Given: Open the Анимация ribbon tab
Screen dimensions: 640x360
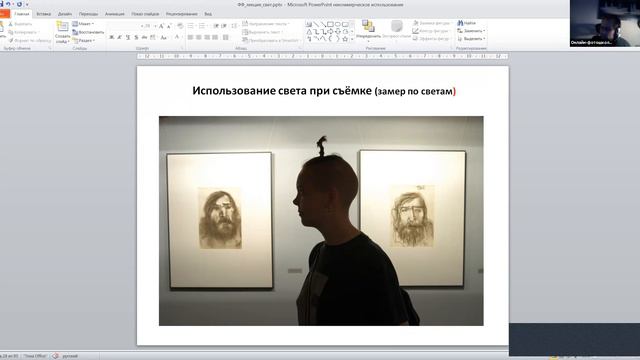Looking at the screenshot, I should [115, 14].
